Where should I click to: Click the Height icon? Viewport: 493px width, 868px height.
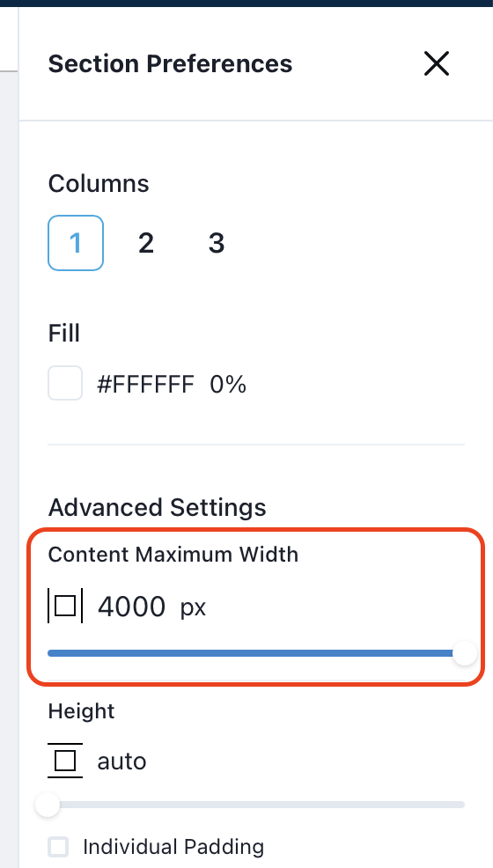click(65, 761)
